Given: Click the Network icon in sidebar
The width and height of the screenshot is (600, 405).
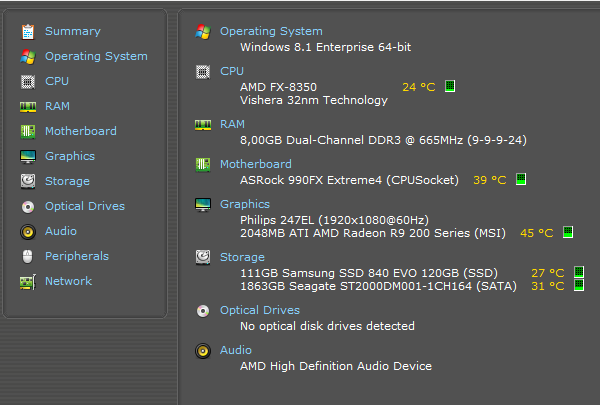Looking at the screenshot, I should [27, 281].
